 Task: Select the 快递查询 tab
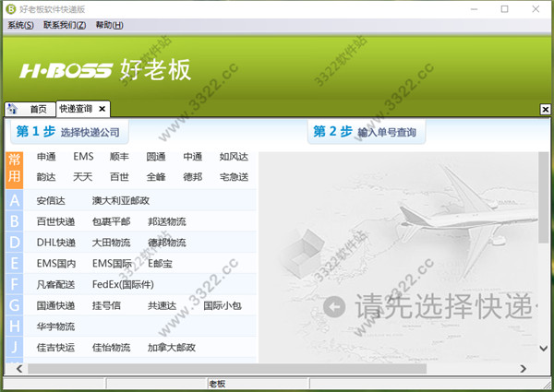coord(76,109)
